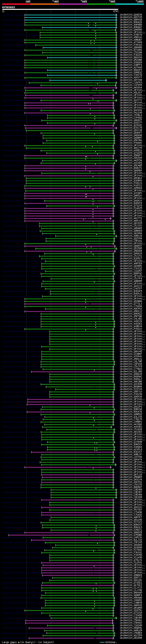Click hit label UniRef100_B6U0V6
The height and width of the screenshot is (644, 146).
(x=131, y=58)
